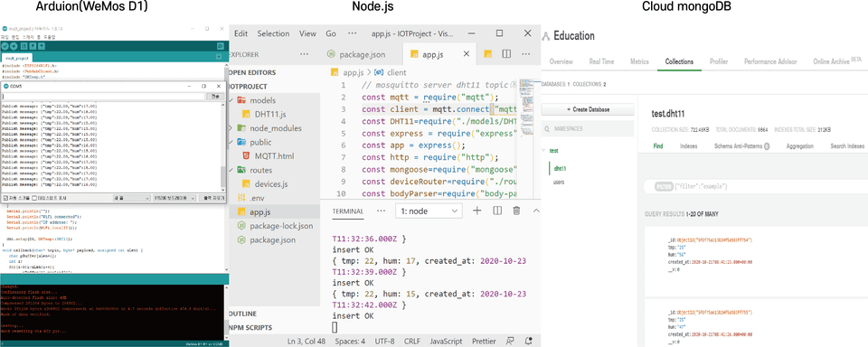Click the Arduino Upload arrow icon

click(x=14, y=47)
